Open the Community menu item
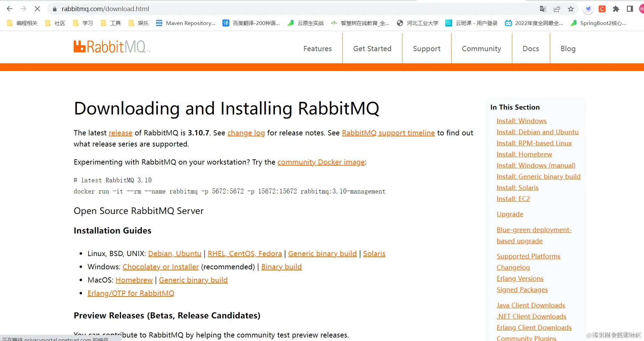Viewport: 644px width, 341px height. click(x=482, y=49)
